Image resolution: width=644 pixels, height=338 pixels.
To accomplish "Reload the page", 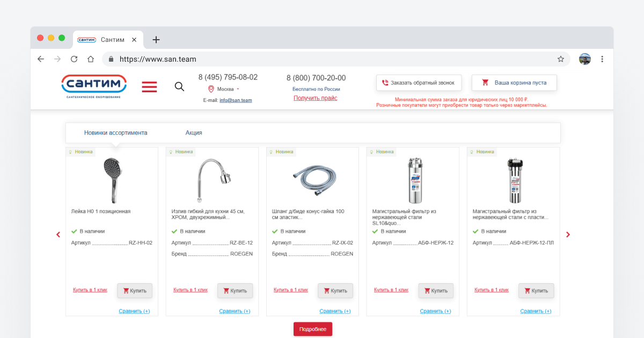I will point(74,59).
